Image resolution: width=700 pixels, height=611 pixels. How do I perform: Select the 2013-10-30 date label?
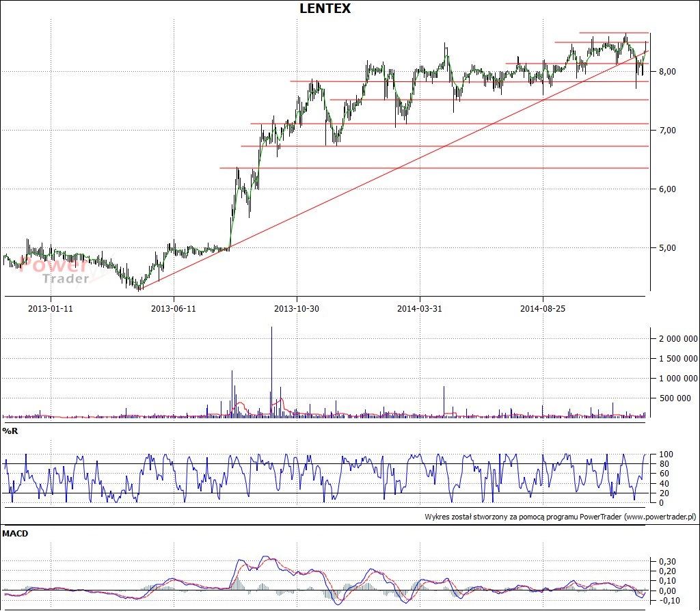pos(297,308)
